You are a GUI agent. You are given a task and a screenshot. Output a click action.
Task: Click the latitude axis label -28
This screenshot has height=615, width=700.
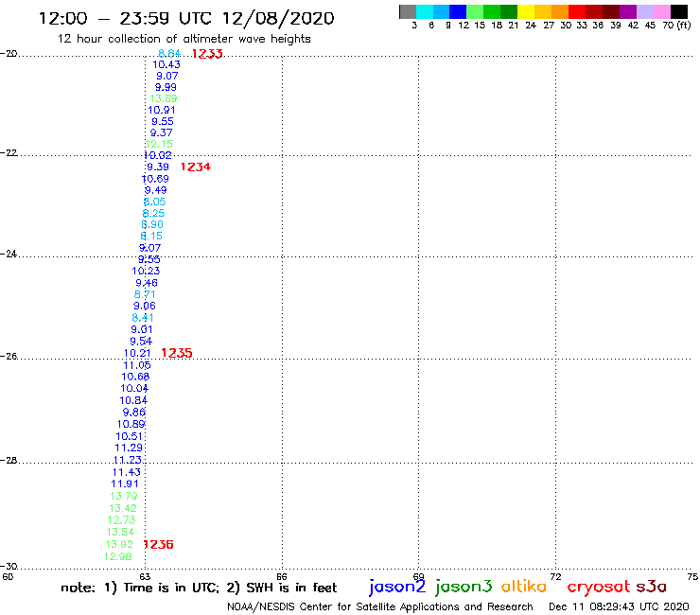click(x=9, y=460)
